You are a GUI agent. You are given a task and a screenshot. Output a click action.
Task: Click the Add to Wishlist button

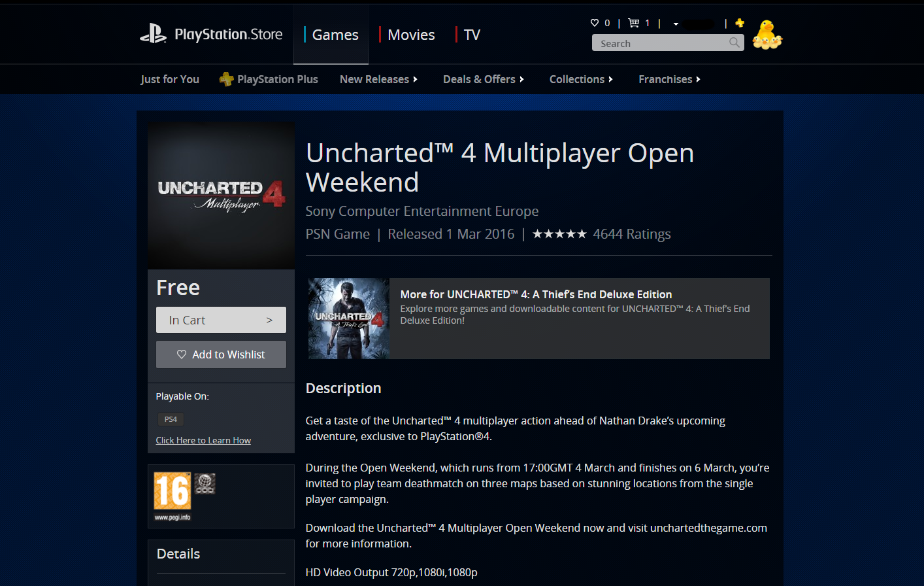221,354
